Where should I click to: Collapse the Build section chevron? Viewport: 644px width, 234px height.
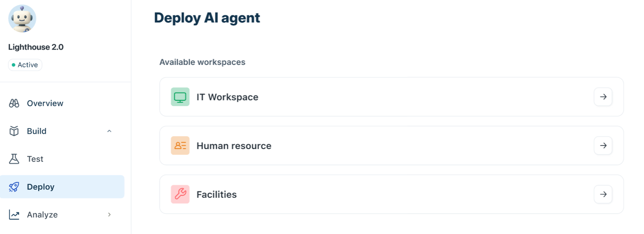pyautogui.click(x=109, y=131)
